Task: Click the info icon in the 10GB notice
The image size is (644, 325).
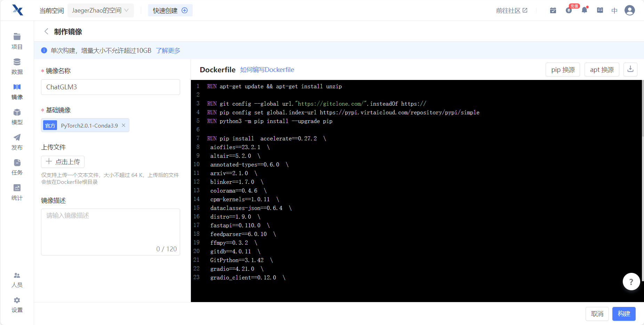Action: click(44, 50)
